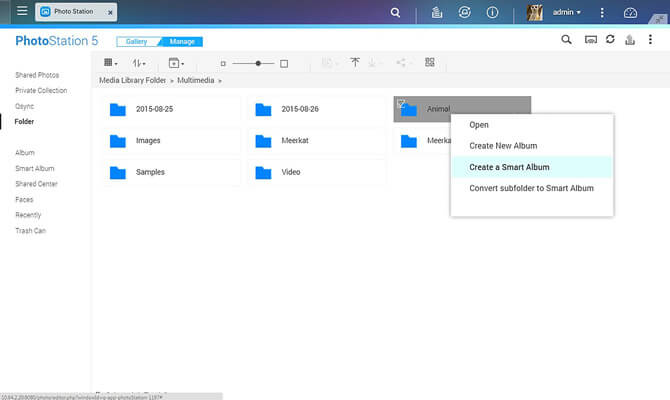The width and height of the screenshot is (670, 400).
Task: Click Media Library Folder breadcrumb
Action: (132, 79)
